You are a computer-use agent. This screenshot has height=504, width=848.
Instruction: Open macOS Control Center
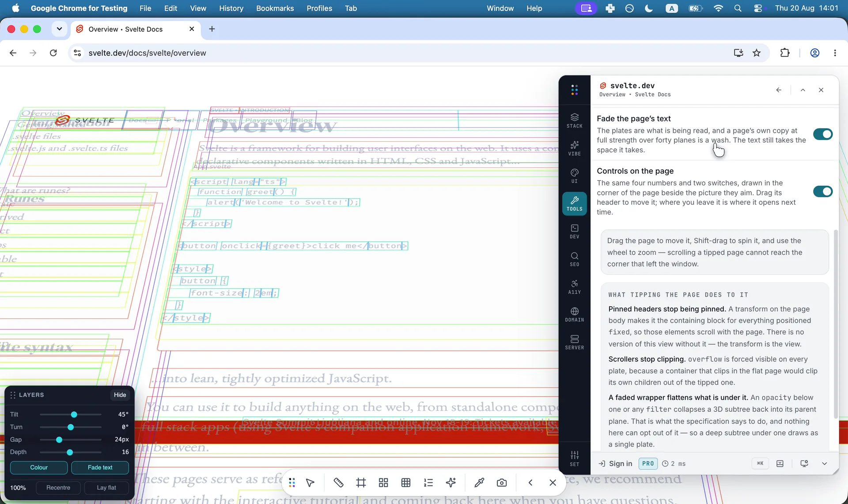click(x=758, y=8)
